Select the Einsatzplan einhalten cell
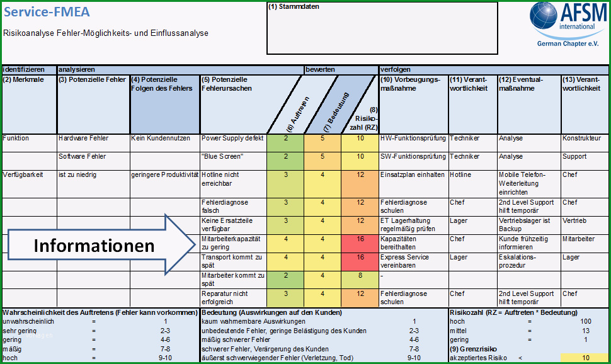Screen dimensions: 611x364 tap(414, 184)
